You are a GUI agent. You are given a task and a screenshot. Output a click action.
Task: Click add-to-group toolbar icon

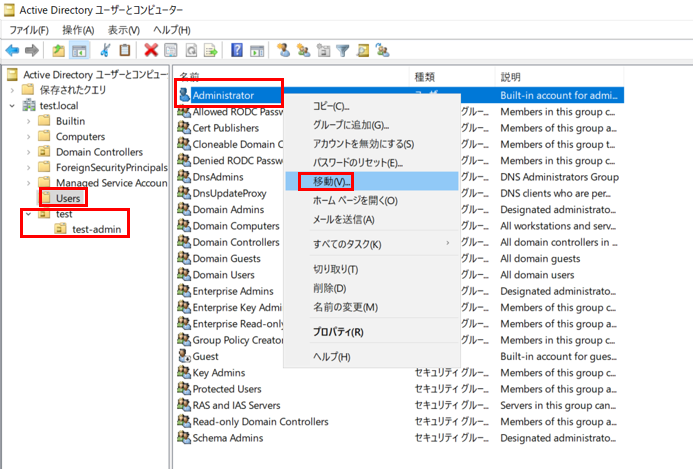pyautogui.click(x=383, y=50)
